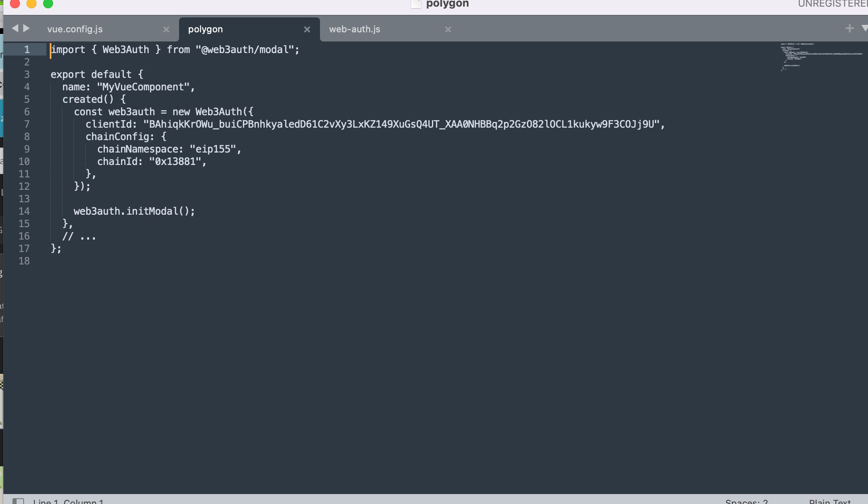Open the tab list dropdown arrow
This screenshot has height=504, width=868.
[864, 28]
